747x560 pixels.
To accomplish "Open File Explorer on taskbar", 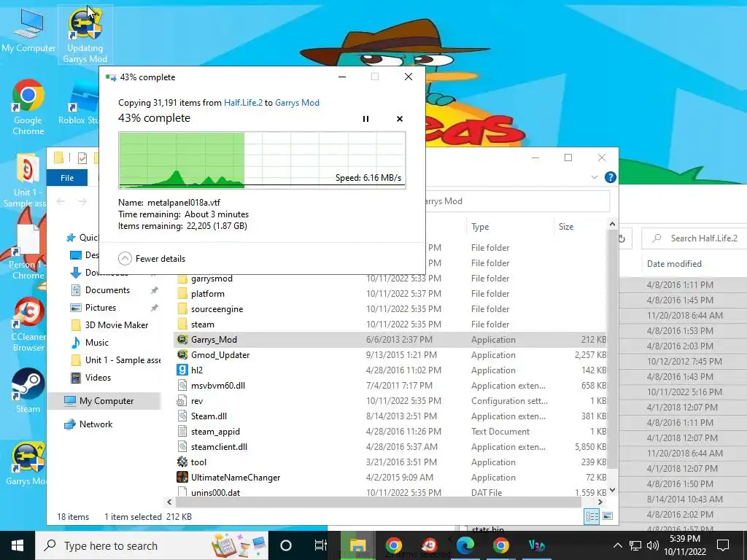I will 357,545.
